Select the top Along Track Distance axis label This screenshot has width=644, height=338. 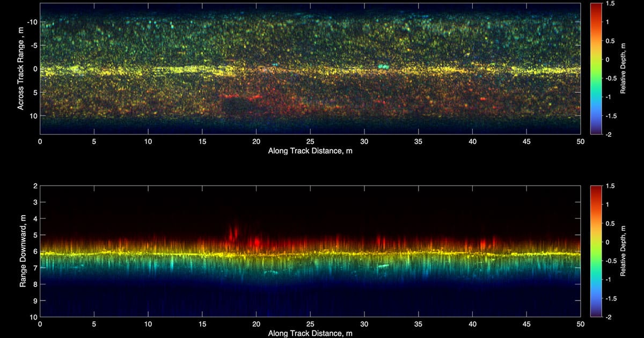point(309,151)
